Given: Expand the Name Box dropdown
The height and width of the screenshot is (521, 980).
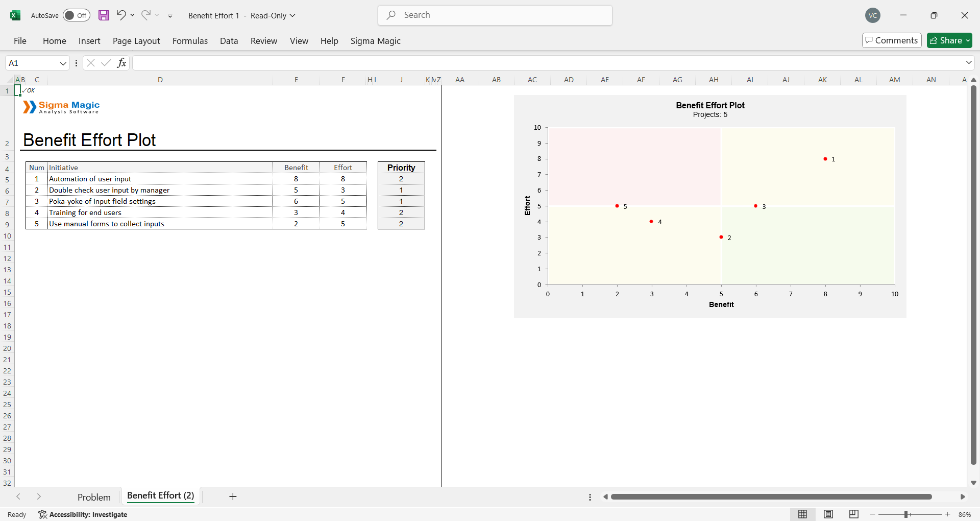Looking at the screenshot, I should (63, 63).
